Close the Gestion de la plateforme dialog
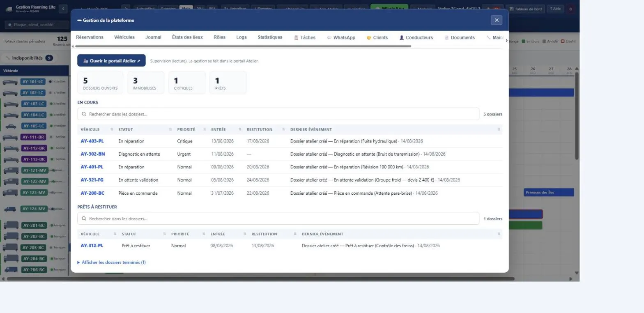 (496, 20)
